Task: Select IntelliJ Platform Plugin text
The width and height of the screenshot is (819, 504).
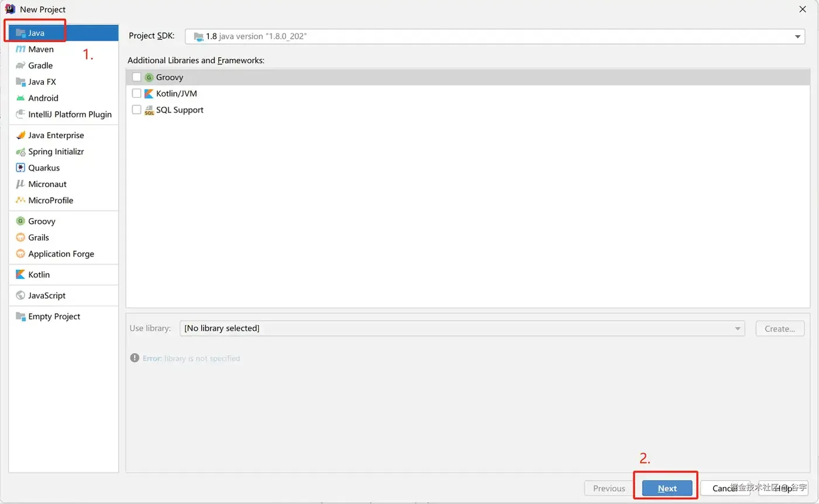Action: [x=70, y=115]
